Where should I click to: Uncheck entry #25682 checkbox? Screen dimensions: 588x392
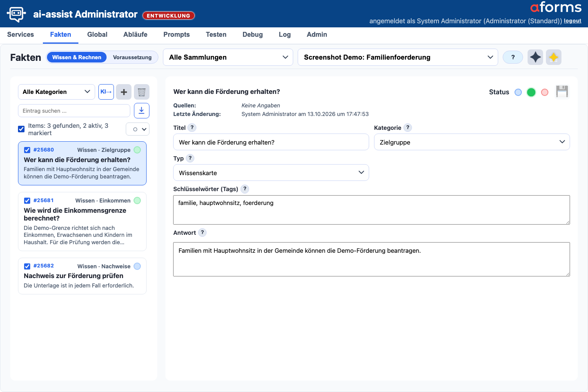(27, 266)
